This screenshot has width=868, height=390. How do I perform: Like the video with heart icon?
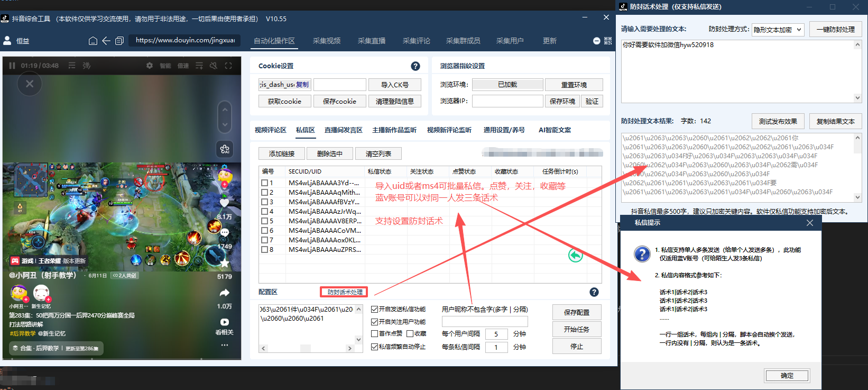pyautogui.click(x=224, y=203)
